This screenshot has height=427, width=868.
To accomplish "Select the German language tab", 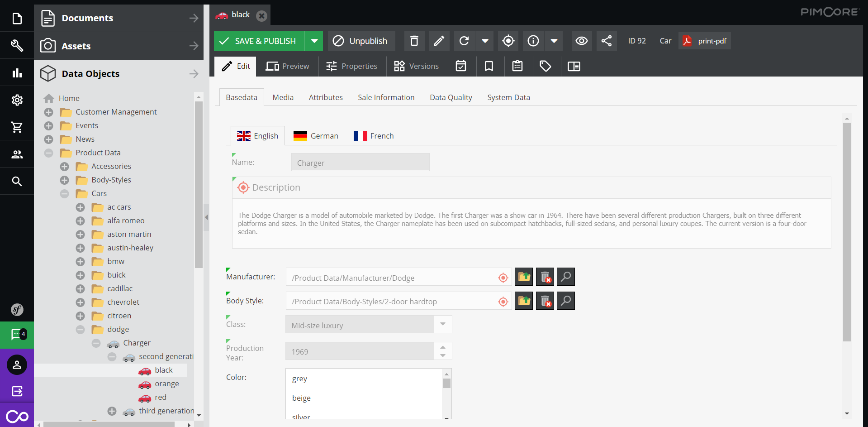I will (x=316, y=136).
